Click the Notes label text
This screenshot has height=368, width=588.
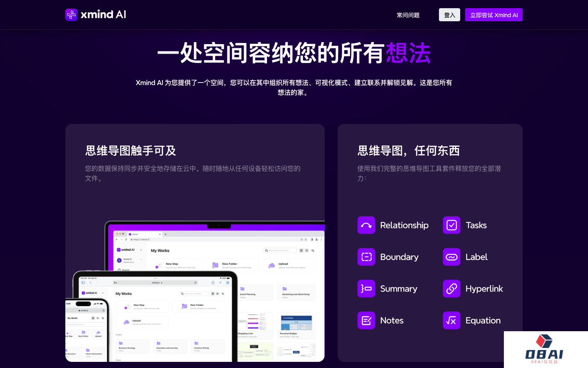click(392, 321)
